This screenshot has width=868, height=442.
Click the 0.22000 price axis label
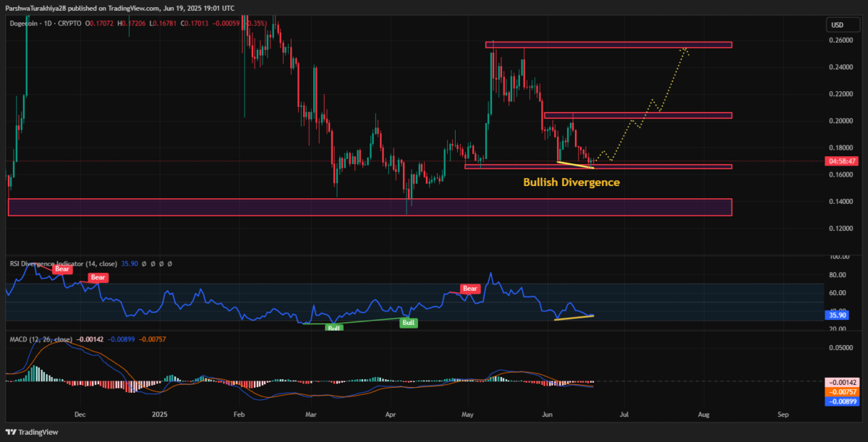(841, 94)
